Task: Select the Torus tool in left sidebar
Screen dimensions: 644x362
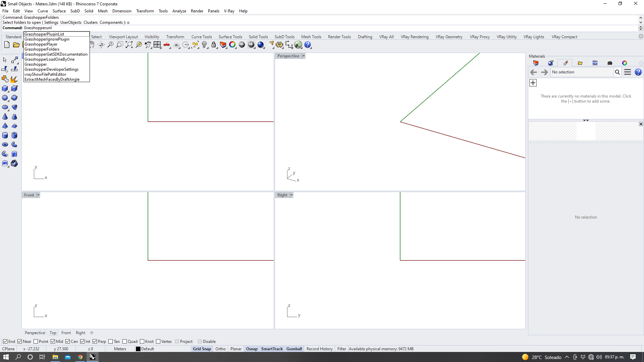Action: (x=5, y=145)
